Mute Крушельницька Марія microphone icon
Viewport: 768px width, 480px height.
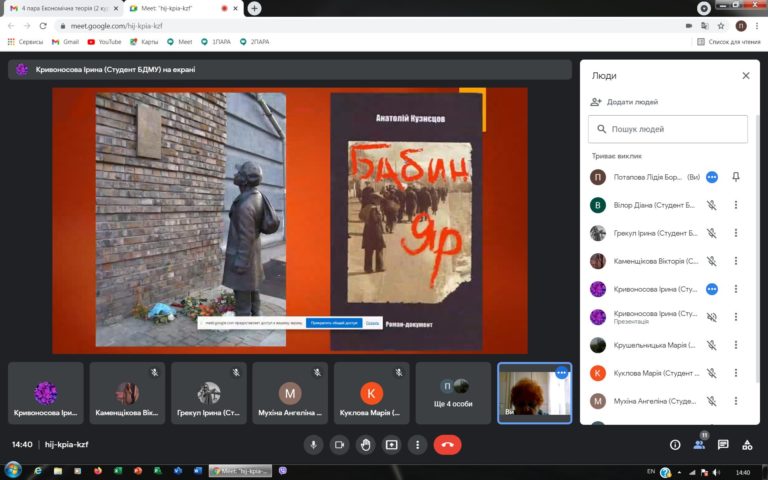click(712, 345)
